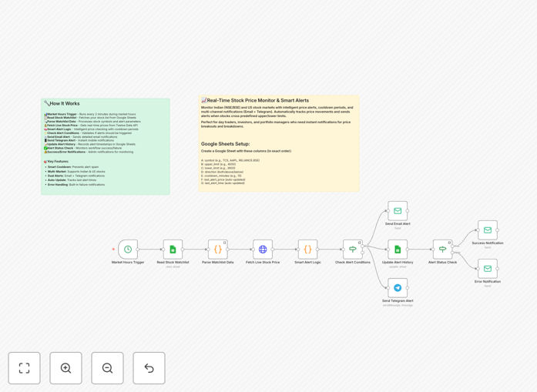
Task: Click the 'Google Sheets Setup:' heading
Action: pyautogui.click(x=225, y=144)
